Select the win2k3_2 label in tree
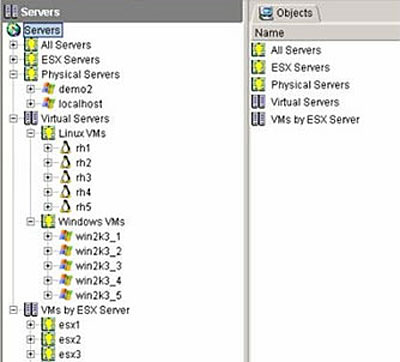 tap(99, 251)
